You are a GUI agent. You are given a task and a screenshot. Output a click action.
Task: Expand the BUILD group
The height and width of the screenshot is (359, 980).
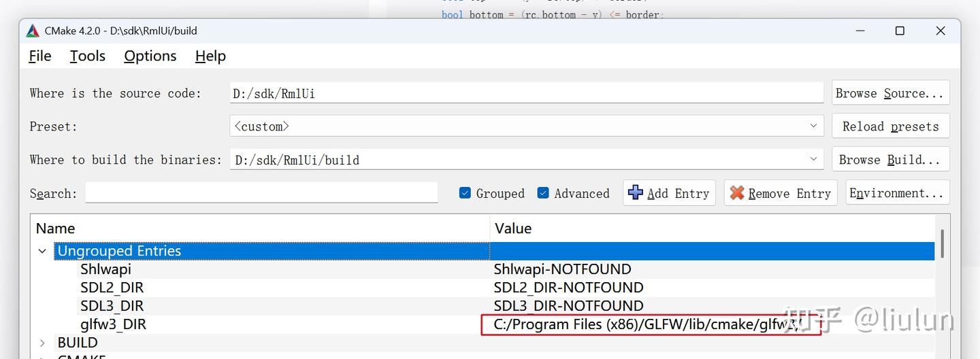(42, 343)
